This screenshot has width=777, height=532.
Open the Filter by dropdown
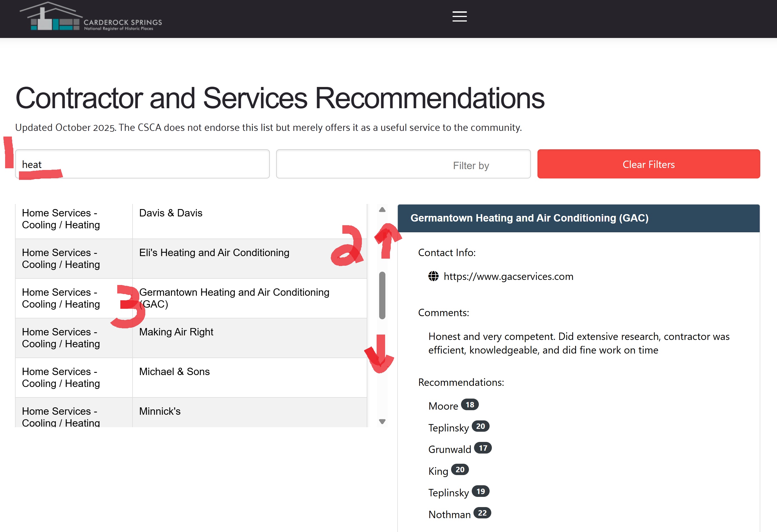[x=403, y=164]
